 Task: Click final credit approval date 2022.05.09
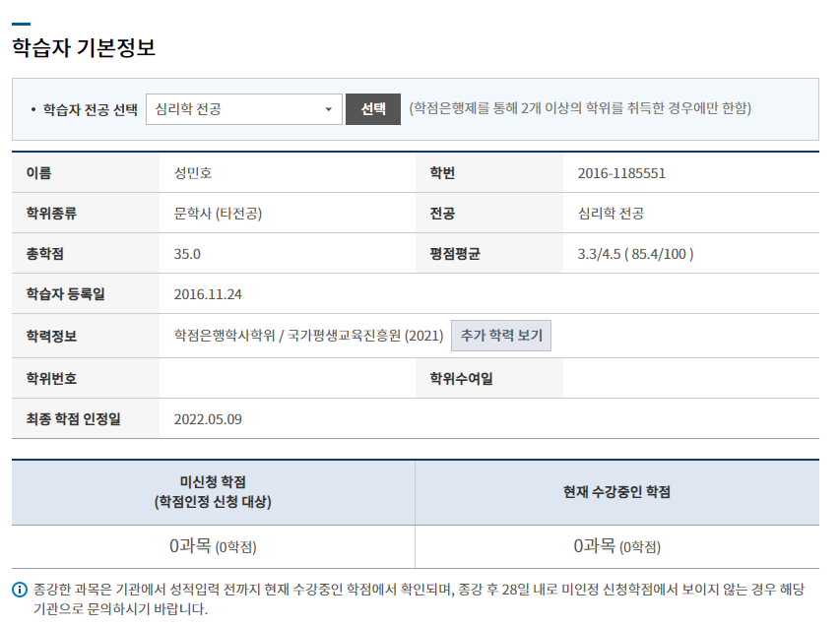click(208, 419)
